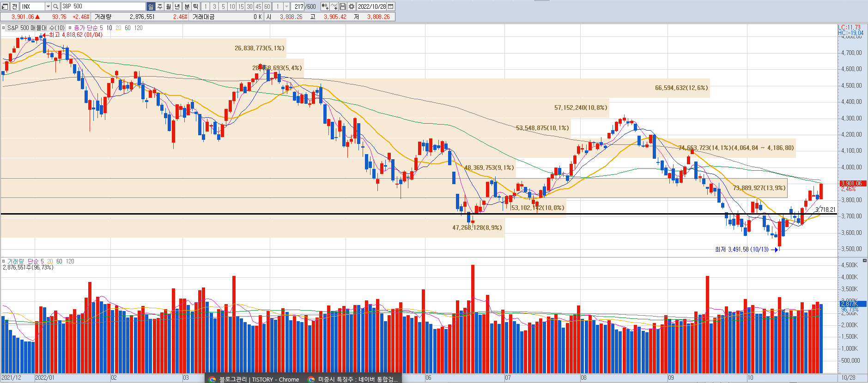The height and width of the screenshot is (383, 868).
Task: Click the 57,152,240(10.8%) volume profile label
Action: (581, 108)
